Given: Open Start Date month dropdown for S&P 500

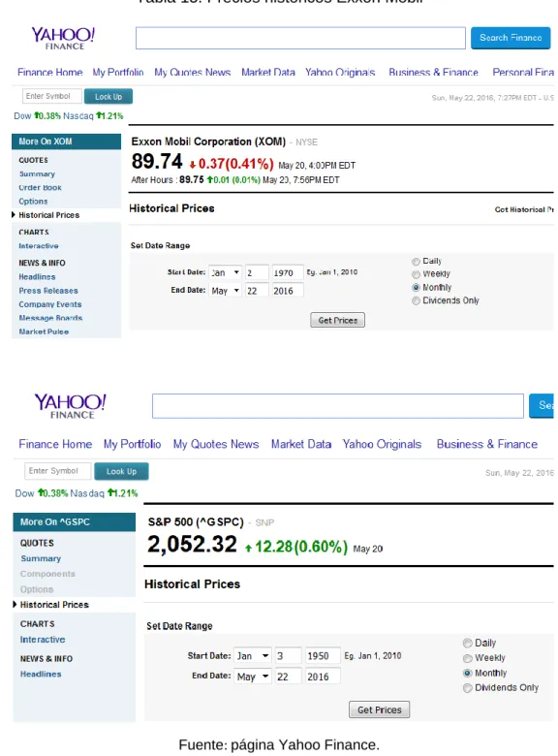Looking at the screenshot, I should coord(253,656).
